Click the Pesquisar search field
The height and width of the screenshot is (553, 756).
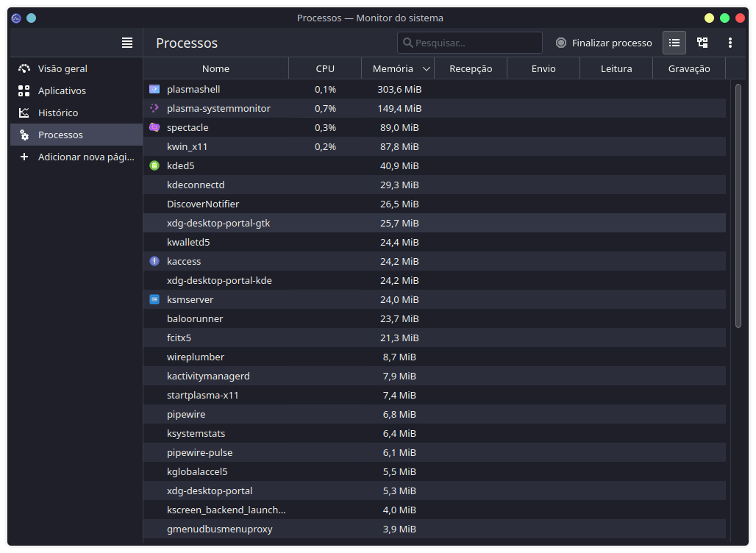coord(470,43)
